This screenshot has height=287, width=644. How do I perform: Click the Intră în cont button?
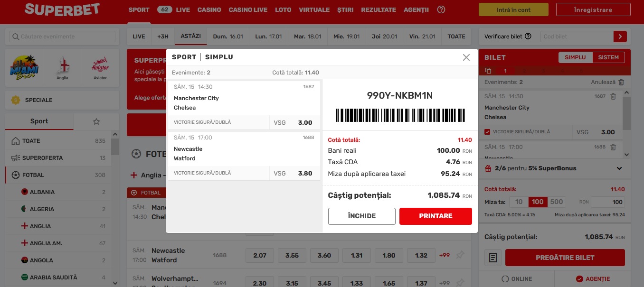click(x=514, y=9)
